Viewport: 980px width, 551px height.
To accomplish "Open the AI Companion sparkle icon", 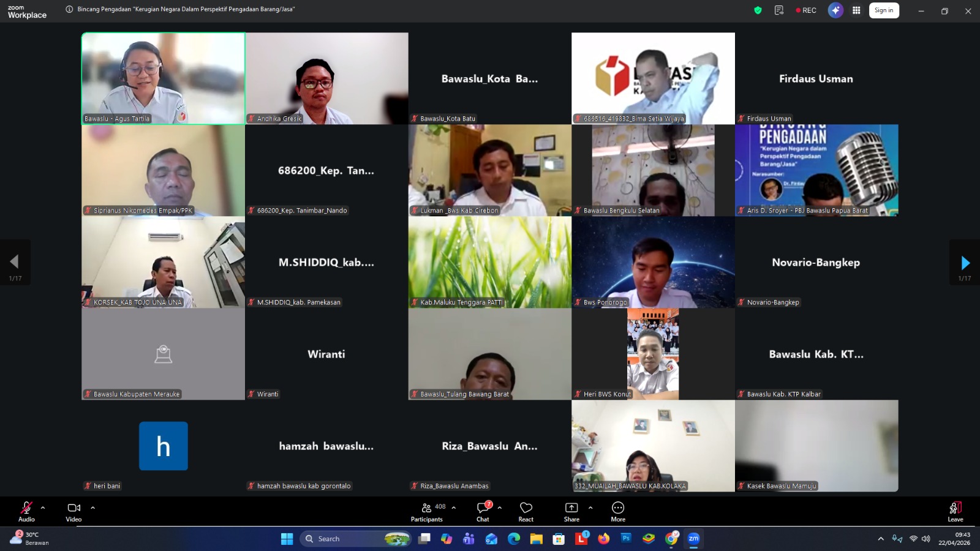I will click(835, 10).
